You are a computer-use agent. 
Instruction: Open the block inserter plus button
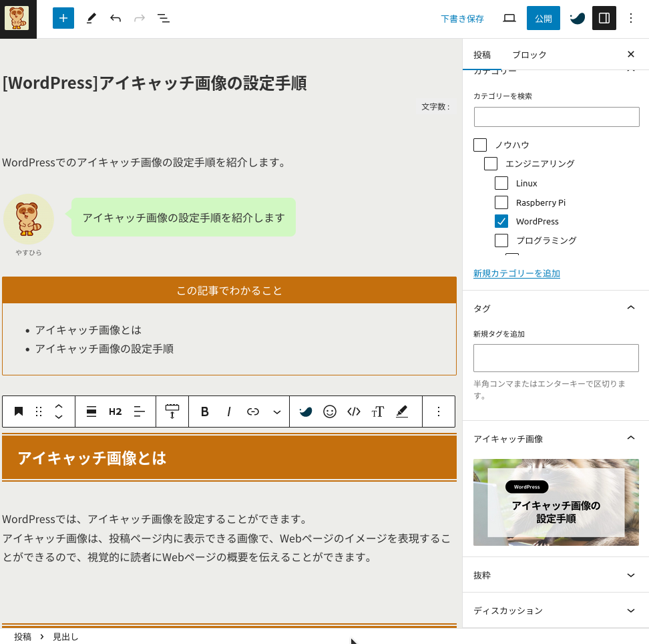click(63, 18)
